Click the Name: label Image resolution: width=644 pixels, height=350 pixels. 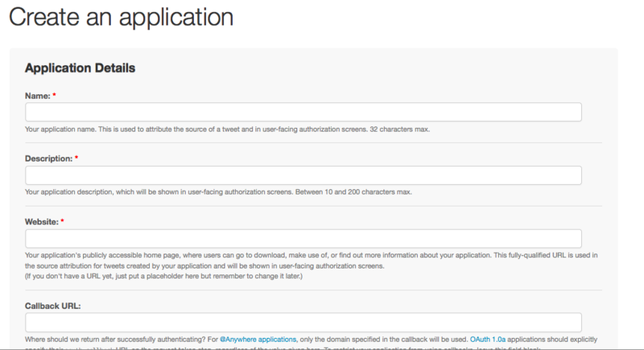(38, 96)
